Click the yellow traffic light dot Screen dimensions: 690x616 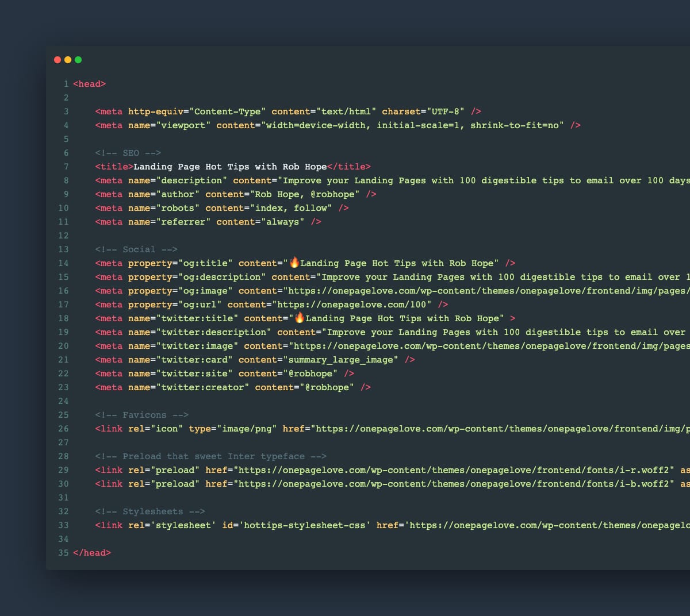click(68, 59)
